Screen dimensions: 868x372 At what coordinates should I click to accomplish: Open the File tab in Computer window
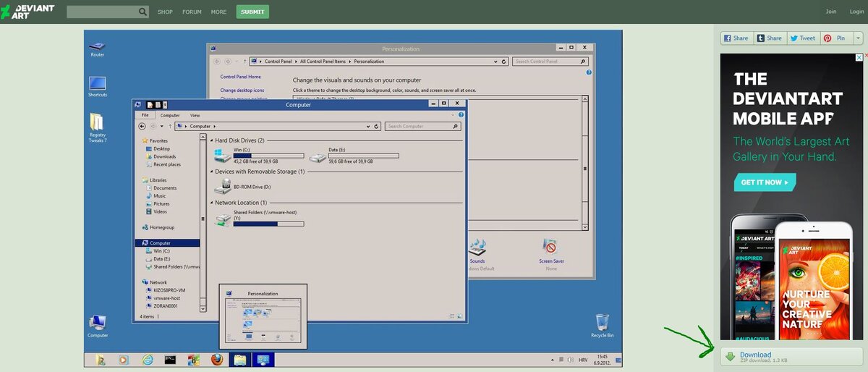click(x=145, y=115)
